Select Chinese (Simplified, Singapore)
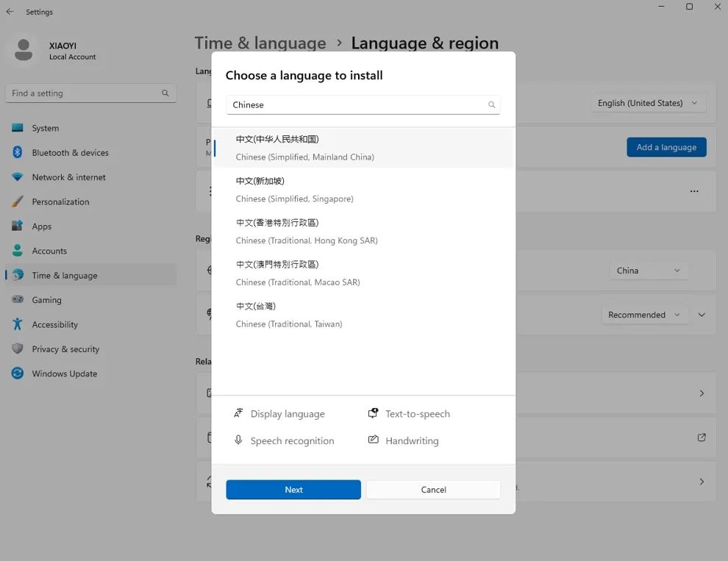728x561 pixels. coord(363,190)
